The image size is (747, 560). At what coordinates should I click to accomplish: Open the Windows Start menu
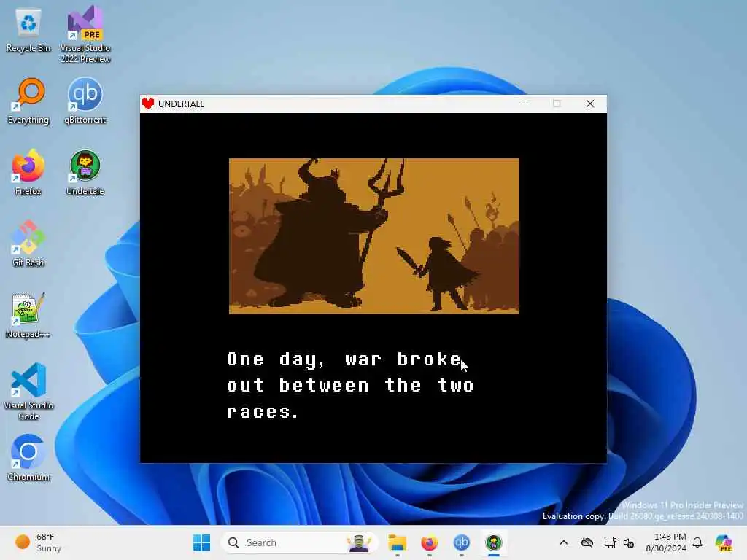tap(201, 542)
